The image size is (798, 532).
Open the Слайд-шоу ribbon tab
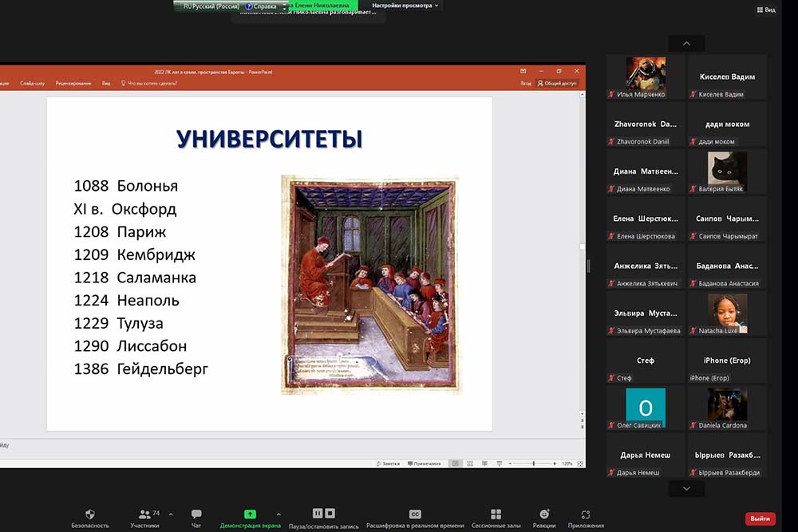pos(33,83)
